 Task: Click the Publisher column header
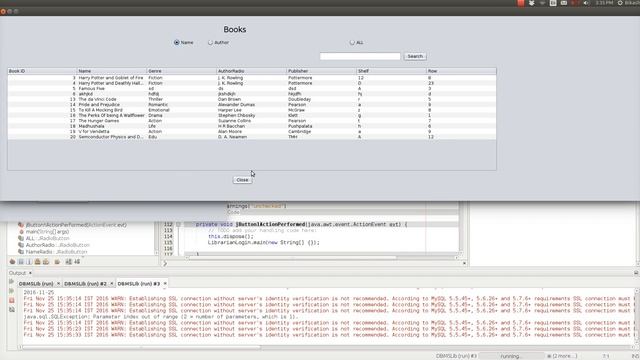pyautogui.click(x=322, y=71)
